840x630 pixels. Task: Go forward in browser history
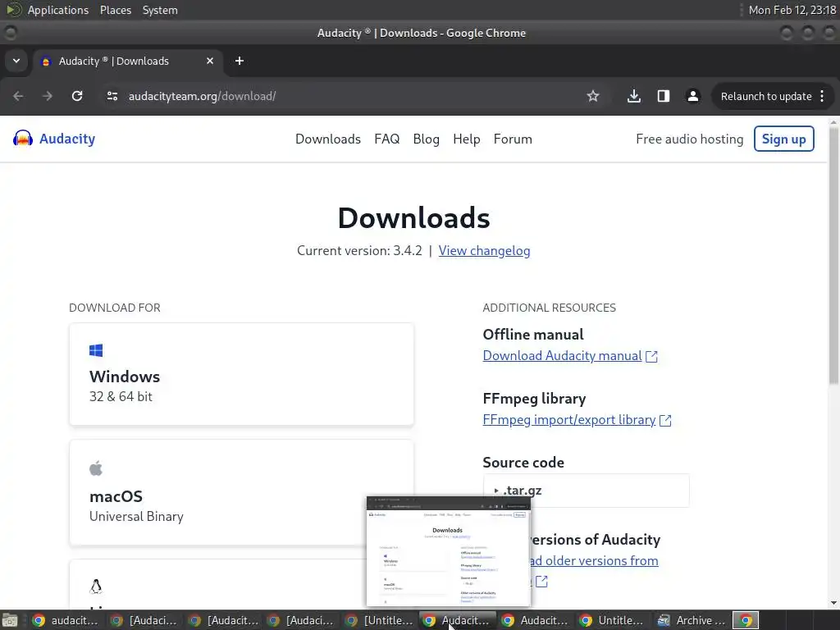point(48,96)
